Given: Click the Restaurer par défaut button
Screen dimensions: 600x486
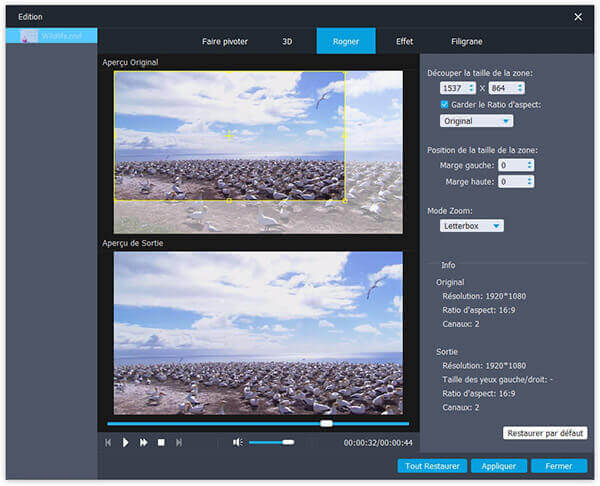Looking at the screenshot, I should pyautogui.click(x=545, y=433).
